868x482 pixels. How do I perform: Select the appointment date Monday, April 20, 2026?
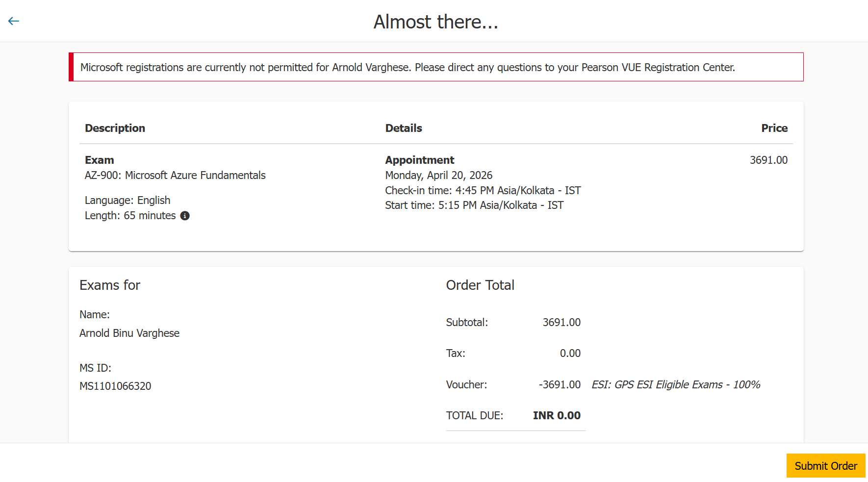439,176
